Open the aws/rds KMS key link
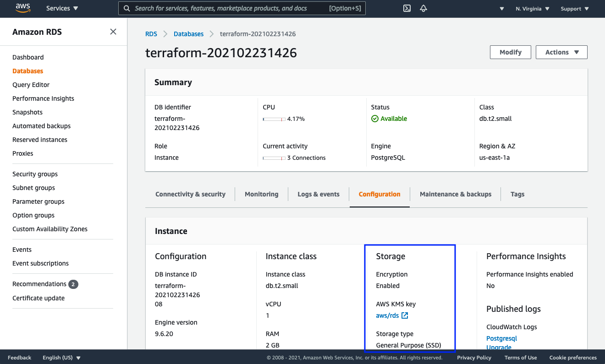 coord(387,315)
